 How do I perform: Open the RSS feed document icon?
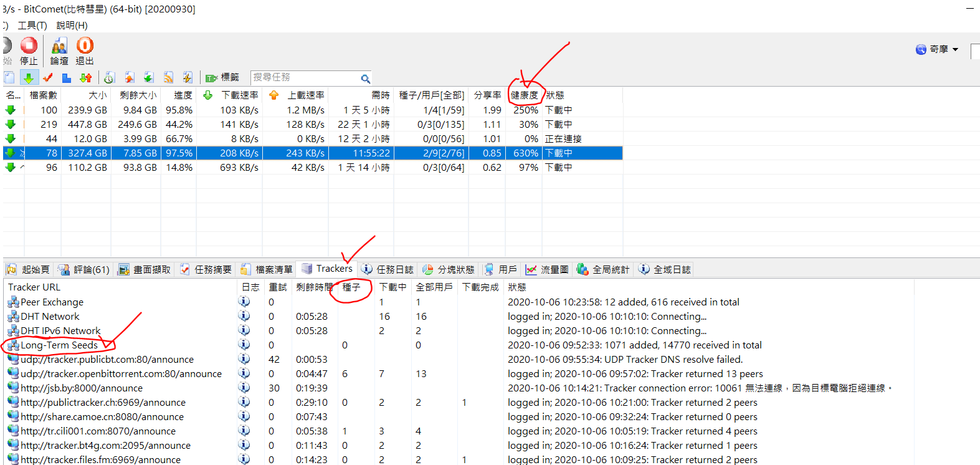click(x=168, y=77)
